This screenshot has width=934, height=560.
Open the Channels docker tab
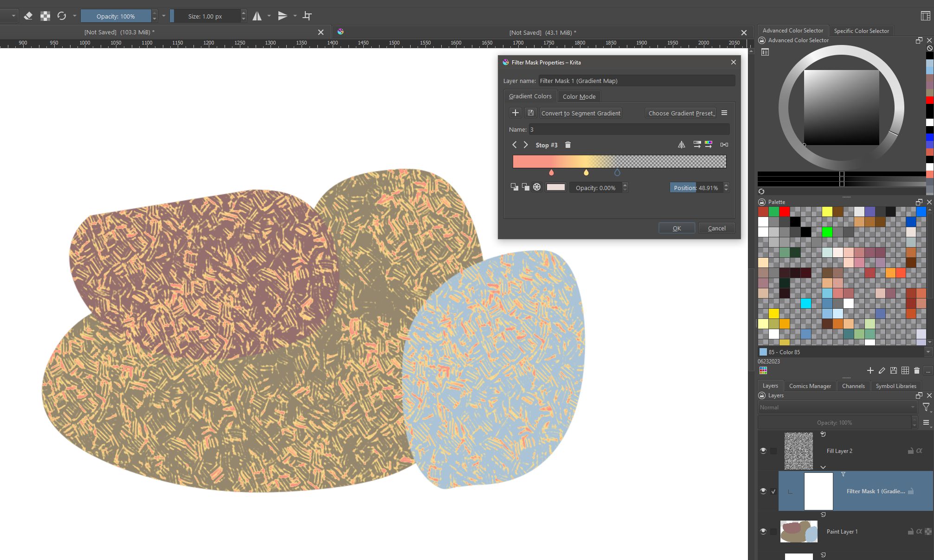pos(853,386)
